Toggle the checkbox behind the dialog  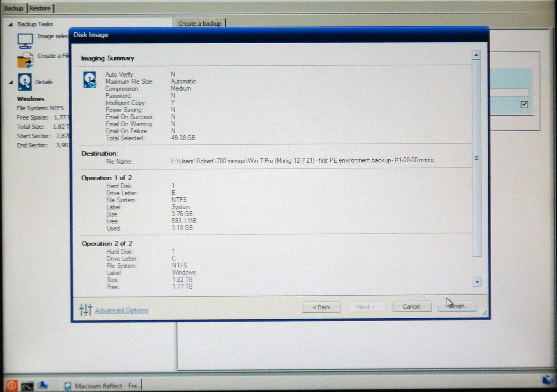[x=524, y=104]
